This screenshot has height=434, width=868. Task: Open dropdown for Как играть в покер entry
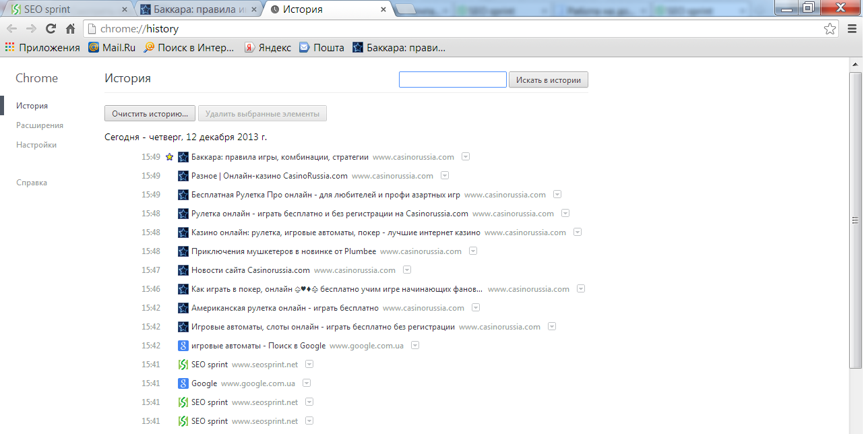(x=581, y=289)
